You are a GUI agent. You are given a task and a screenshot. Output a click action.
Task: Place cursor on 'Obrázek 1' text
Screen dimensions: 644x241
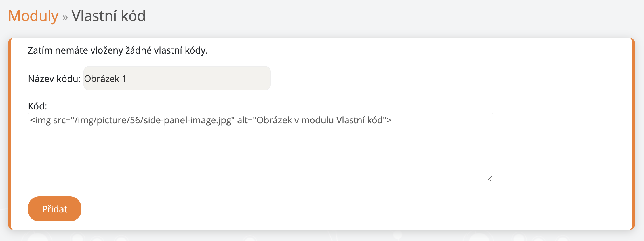pos(105,79)
